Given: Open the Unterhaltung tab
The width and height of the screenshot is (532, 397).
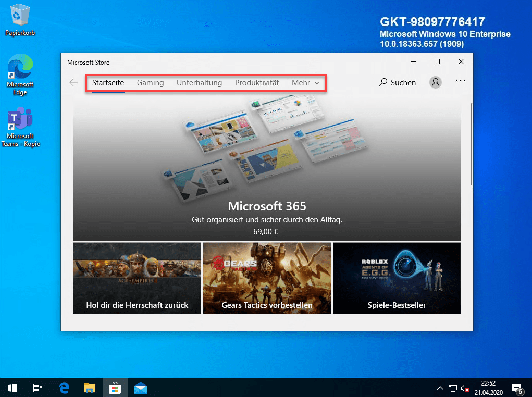Looking at the screenshot, I should click(x=199, y=83).
